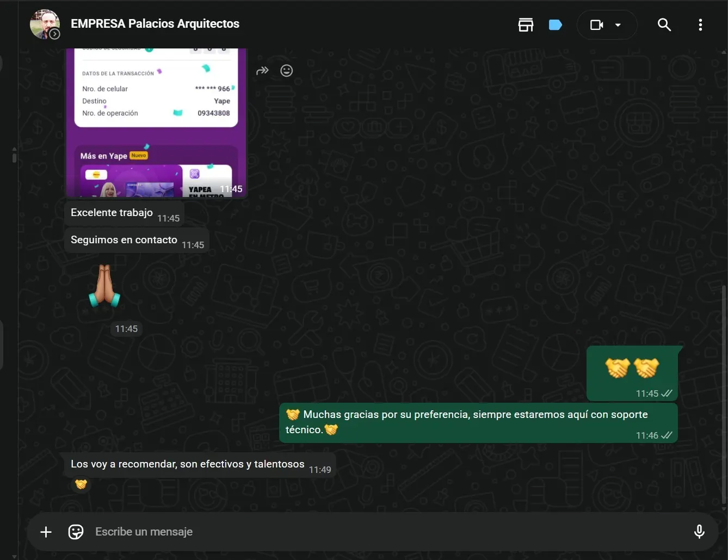Select the 'Muchas gracias por su preferencia' message
The width and height of the screenshot is (728, 560).
(479, 422)
